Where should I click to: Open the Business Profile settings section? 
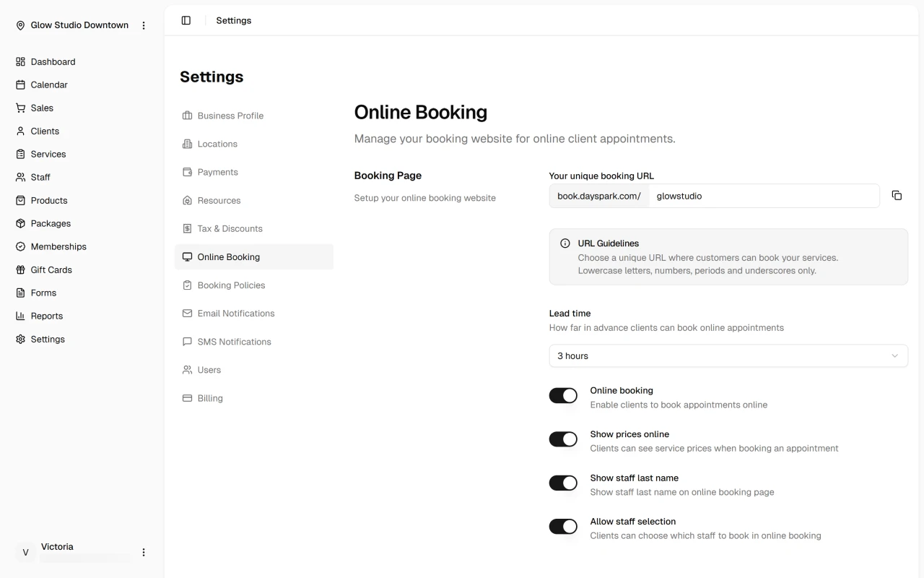(254, 116)
